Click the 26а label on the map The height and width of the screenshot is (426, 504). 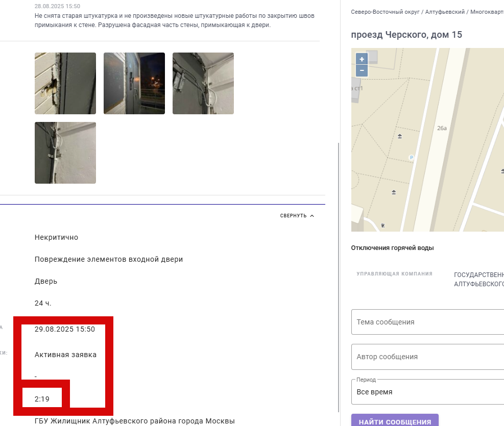pyautogui.click(x=442, y=128)
